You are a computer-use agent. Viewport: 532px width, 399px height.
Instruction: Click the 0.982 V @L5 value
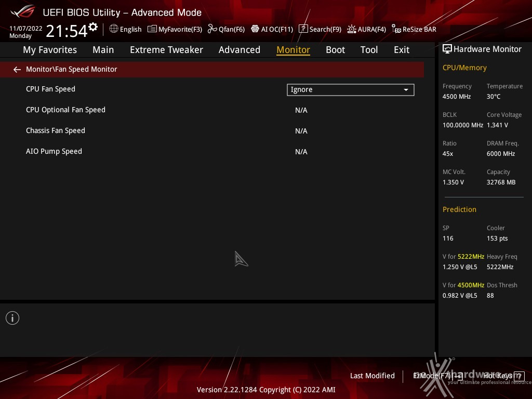click(x=460, y=296)
